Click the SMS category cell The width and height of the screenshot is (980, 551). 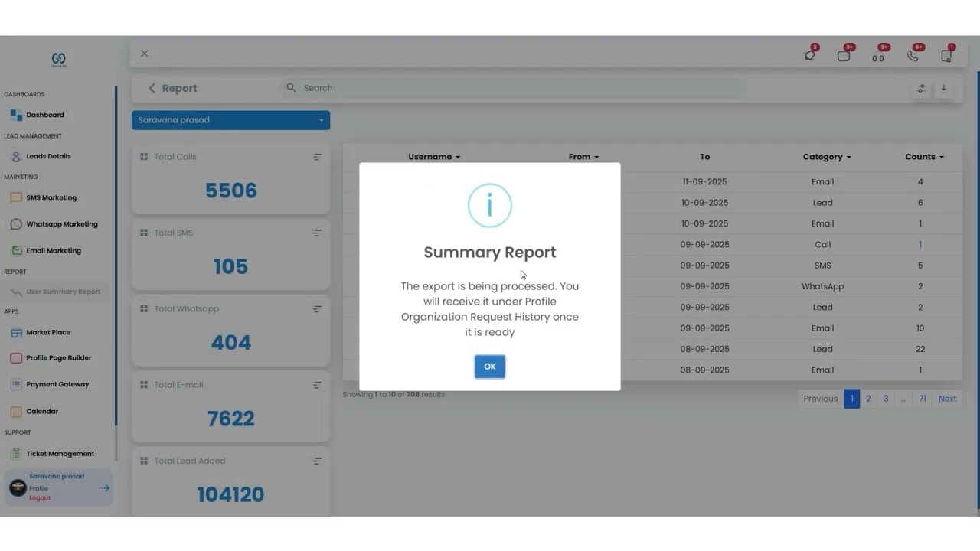(822, 266)
